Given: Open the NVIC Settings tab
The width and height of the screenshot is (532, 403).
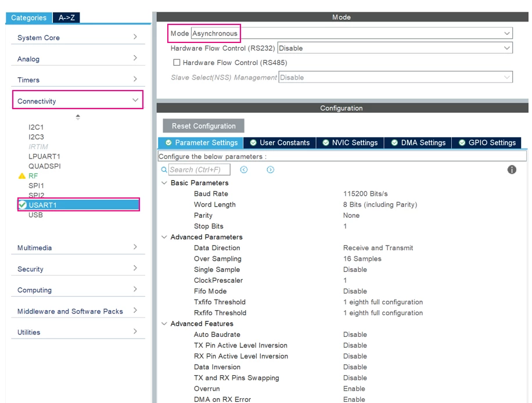Looking at the screenshot, I should pos(350,142).
